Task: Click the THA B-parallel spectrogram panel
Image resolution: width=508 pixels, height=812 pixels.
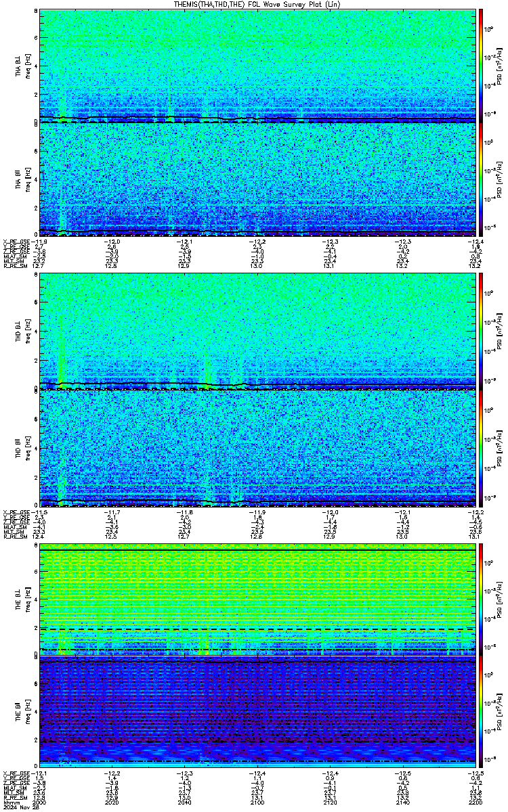Action: [257, 180]
